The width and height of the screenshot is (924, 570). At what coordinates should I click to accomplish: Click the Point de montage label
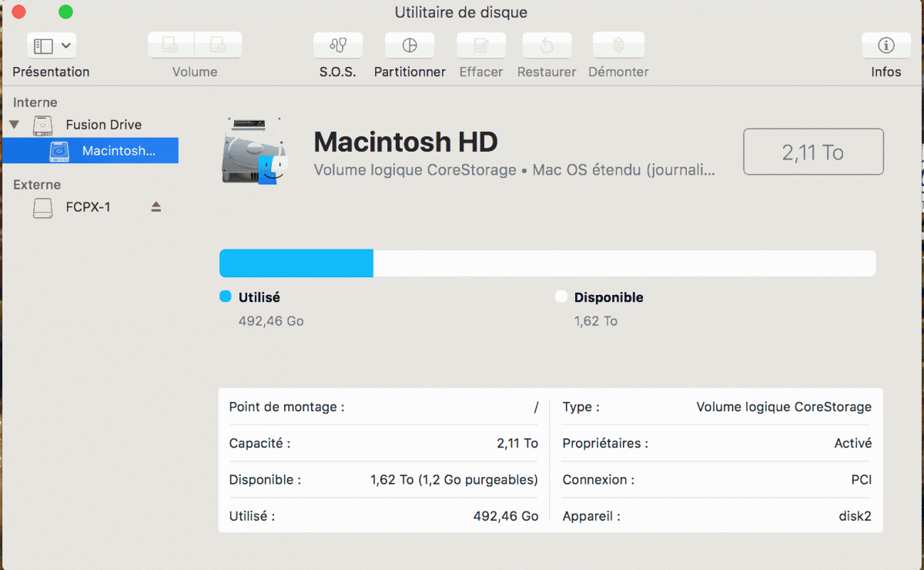(286, 407)
